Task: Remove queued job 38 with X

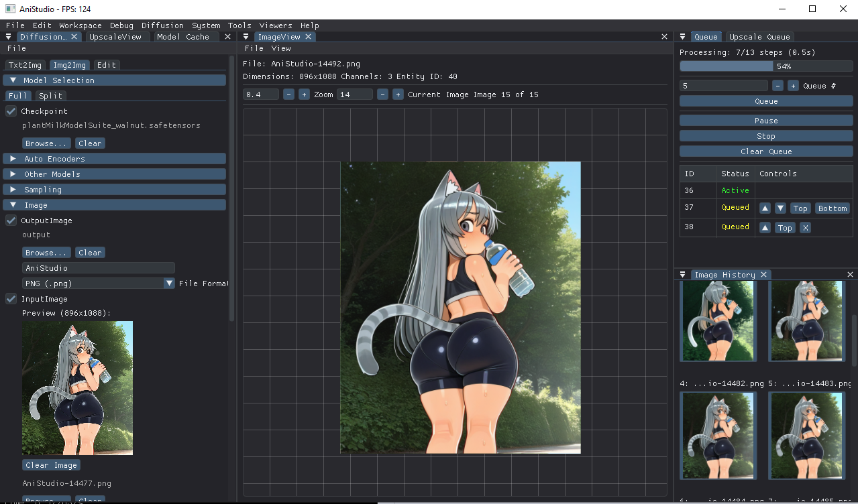Action: [x=805, y=228]
